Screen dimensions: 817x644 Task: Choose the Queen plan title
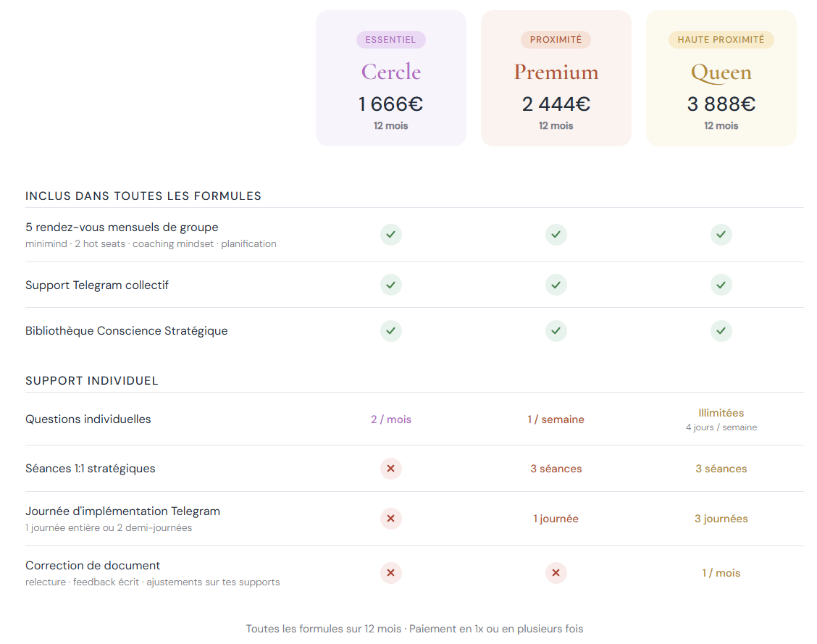[721, 72]
